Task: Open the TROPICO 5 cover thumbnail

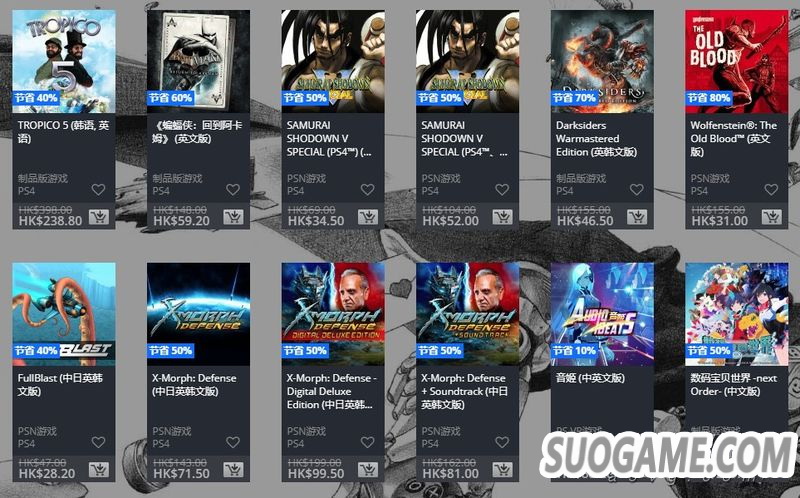Action: pos(64,61)
